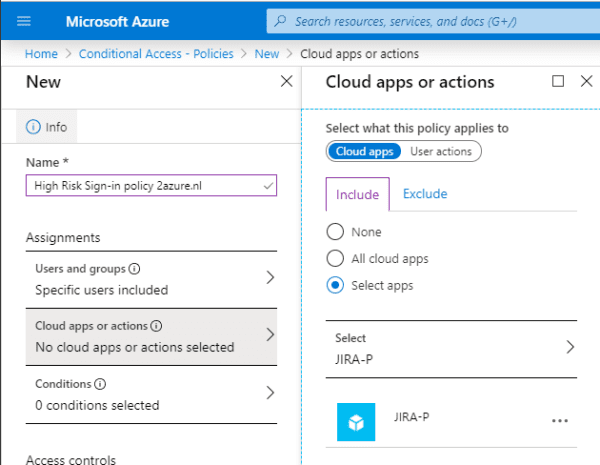The image size is (600, 465).
Task: Click the name field validation checkmark
Action: [x=268, y=186]
